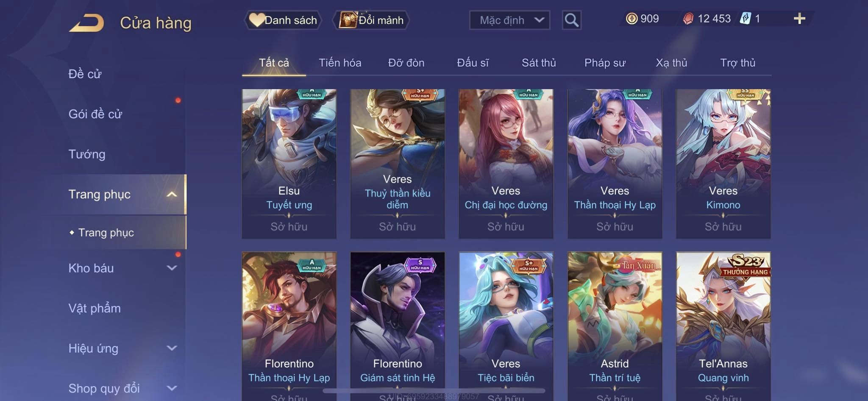The height and width of the screenshot is (401, 868).
Task: Open Gói đề cử in sidebar
Action: click(x=95, y=114)
